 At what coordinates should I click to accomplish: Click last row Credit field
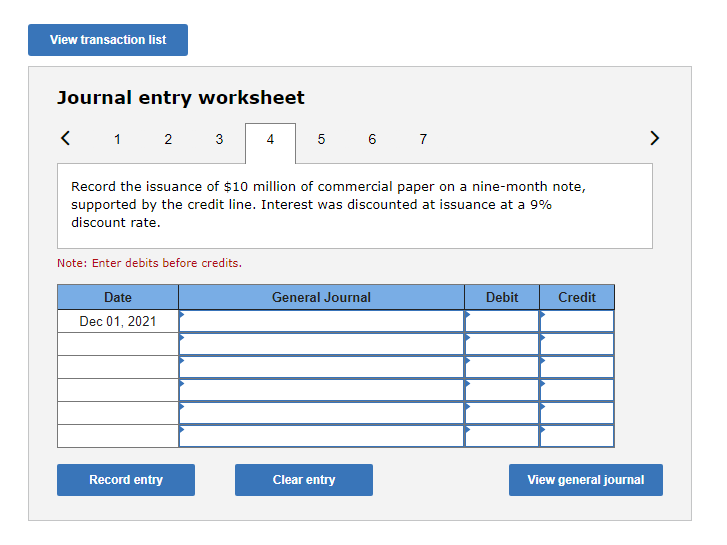tap(577, 436)
